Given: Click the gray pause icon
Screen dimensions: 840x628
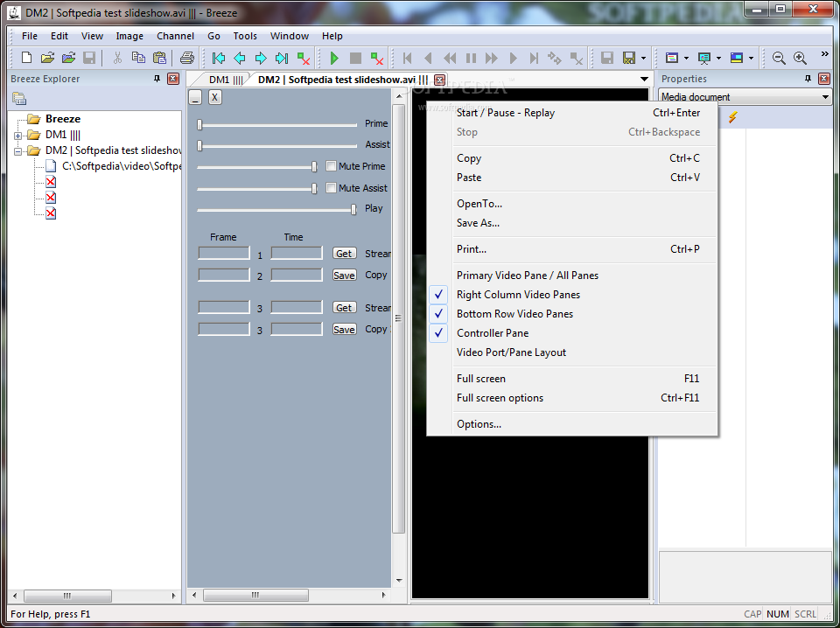Looking at the screenshot, I should [x=471, y=58].
